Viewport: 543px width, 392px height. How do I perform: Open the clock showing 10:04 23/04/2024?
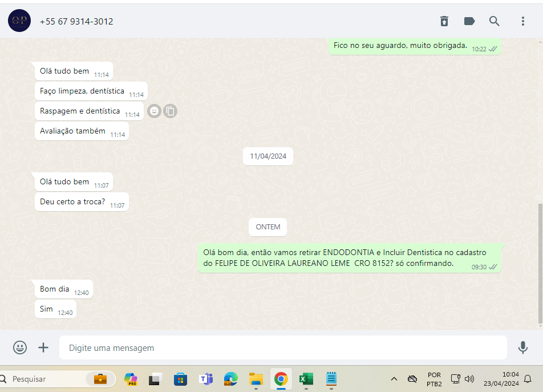tap(501, 379)
